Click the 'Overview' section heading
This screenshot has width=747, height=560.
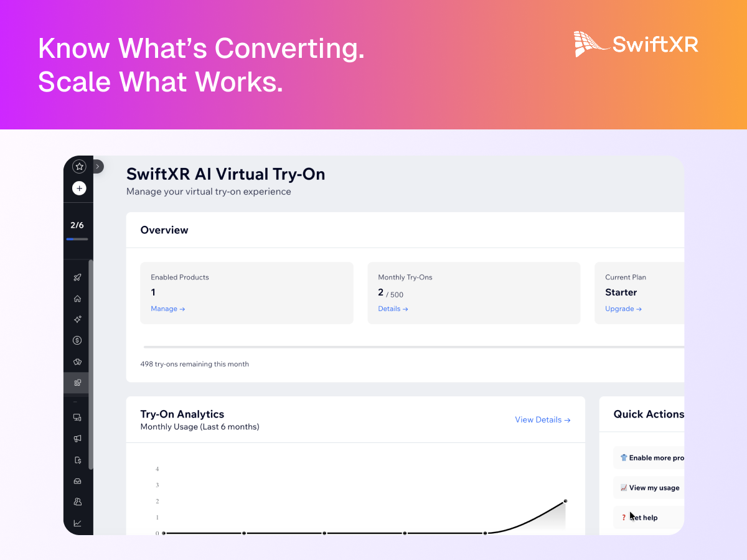pos(164,230)
